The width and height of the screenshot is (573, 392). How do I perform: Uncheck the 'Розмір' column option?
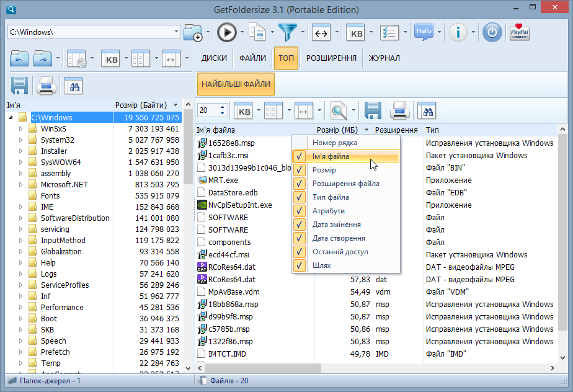click(345, 170)
